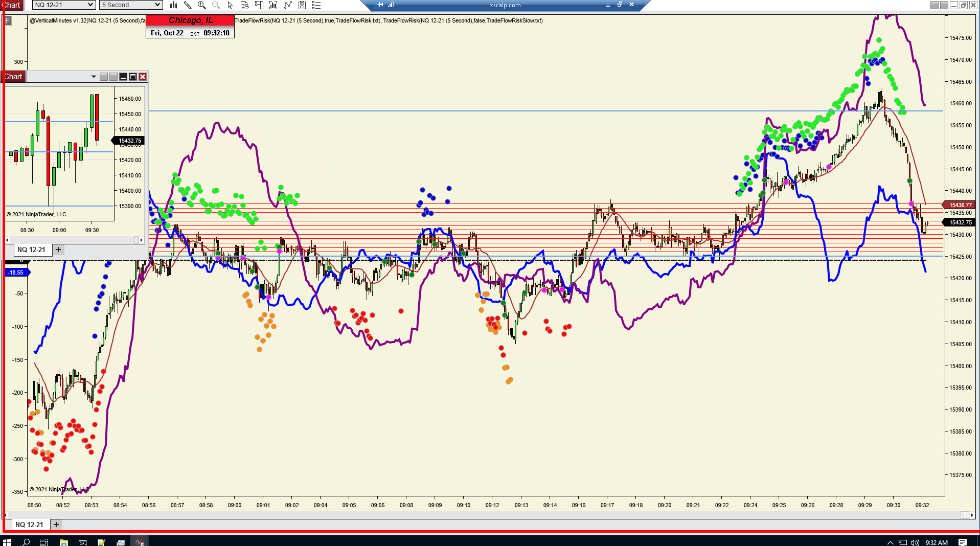This screenshot has width=980, height=546.
Task: Open the NQ 12-21 instrument dropdown
Action: 63,5
